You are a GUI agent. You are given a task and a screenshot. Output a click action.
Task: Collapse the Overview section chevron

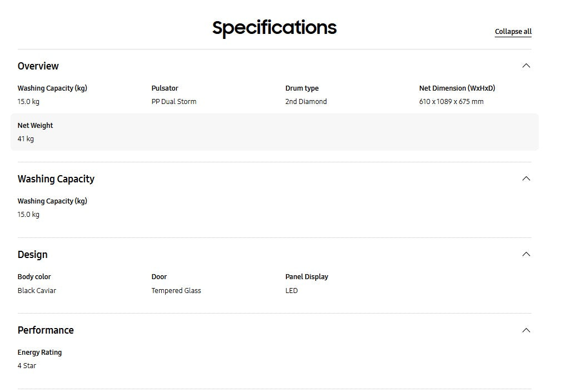click(x=526, y=66)
